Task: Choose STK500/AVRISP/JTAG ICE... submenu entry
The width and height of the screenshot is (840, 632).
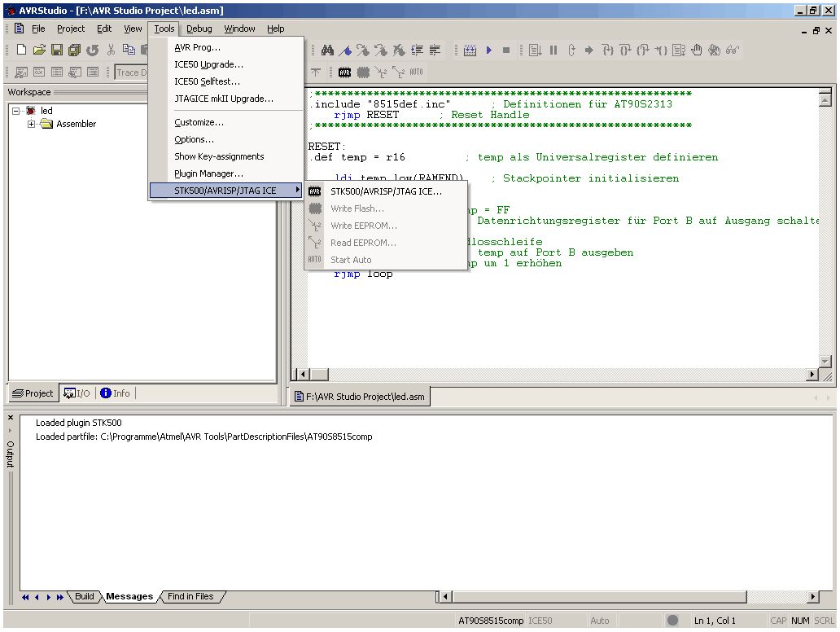Action: pos(386,191)
